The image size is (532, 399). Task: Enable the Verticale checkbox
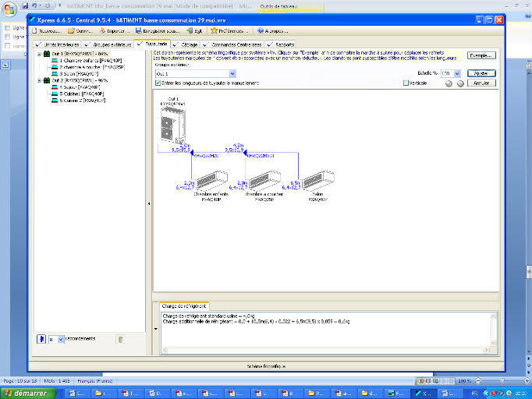418,83
